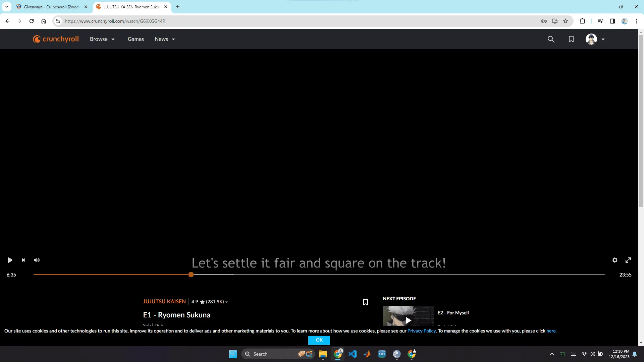Go to Crunchyroll home via logo
Image resolution: width=644 pixels, height=362 pixels.
tap(56, 39)
